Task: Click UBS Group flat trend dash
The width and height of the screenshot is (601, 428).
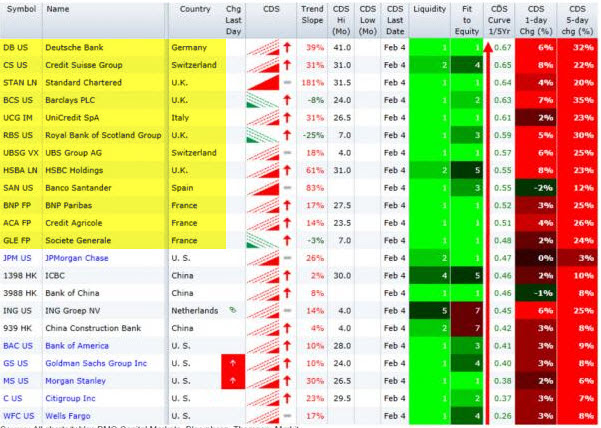Action: point(287,153)
